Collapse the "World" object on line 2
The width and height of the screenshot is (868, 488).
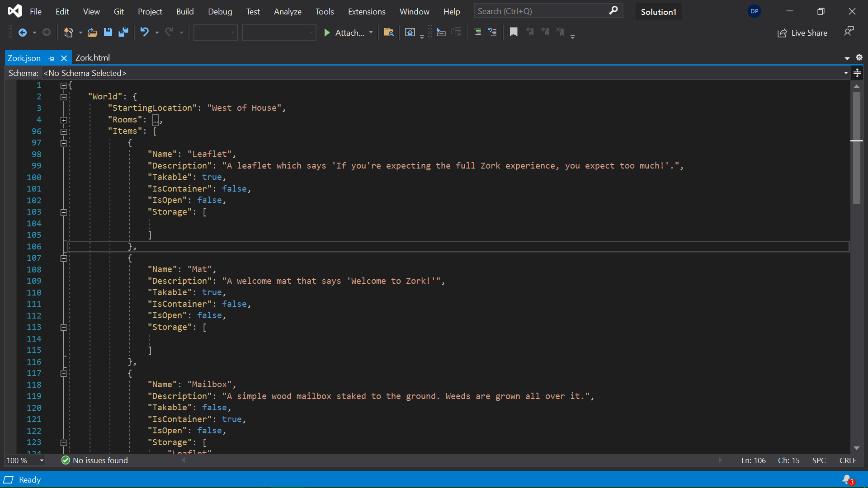[x=64, y=97]
